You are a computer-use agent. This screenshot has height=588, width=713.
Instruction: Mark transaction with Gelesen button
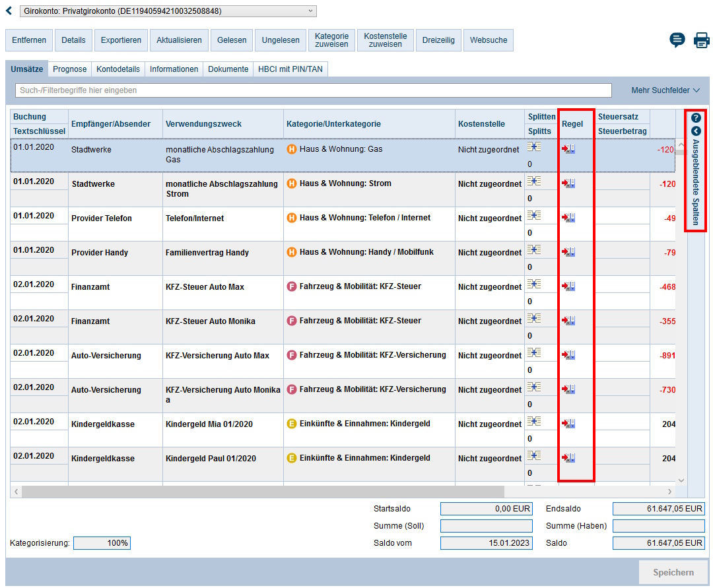(232, 40)
